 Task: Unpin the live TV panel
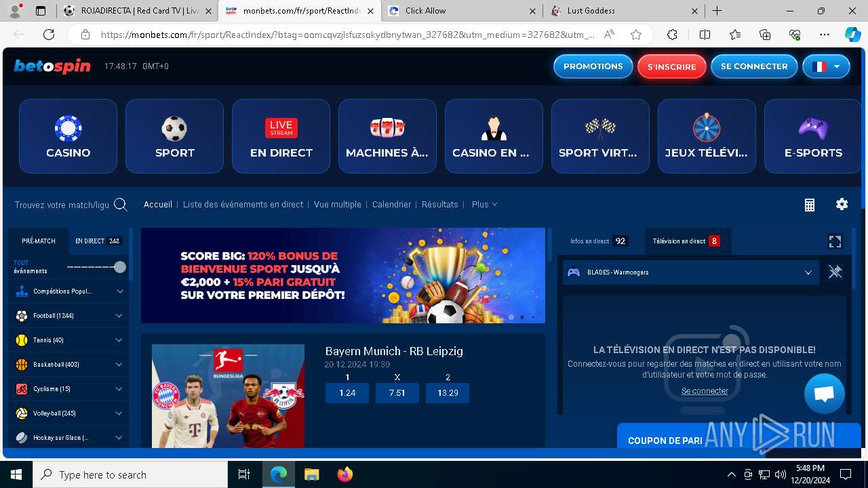[835, 272]
